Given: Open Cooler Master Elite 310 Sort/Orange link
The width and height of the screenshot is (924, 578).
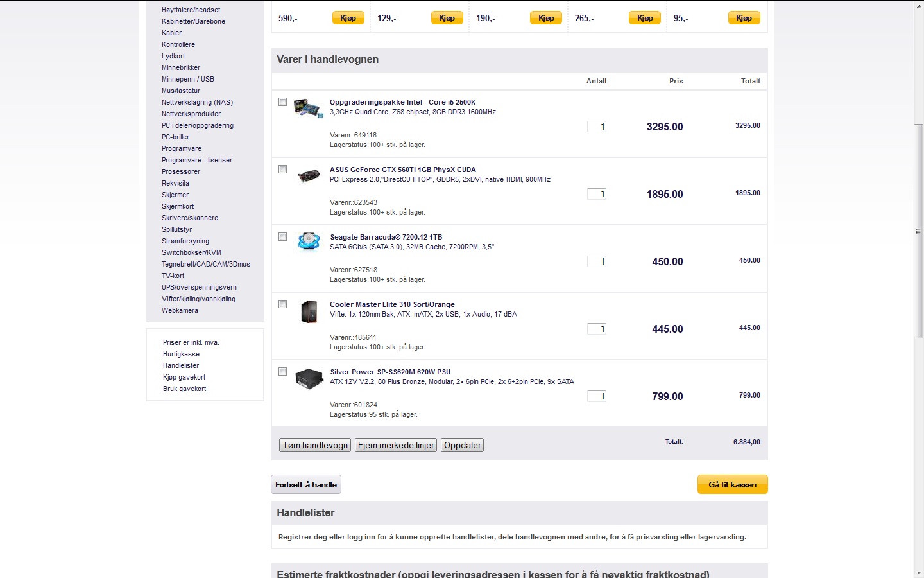Looking at the screenshot, I should pyautogui.click(x=392, y=304).
